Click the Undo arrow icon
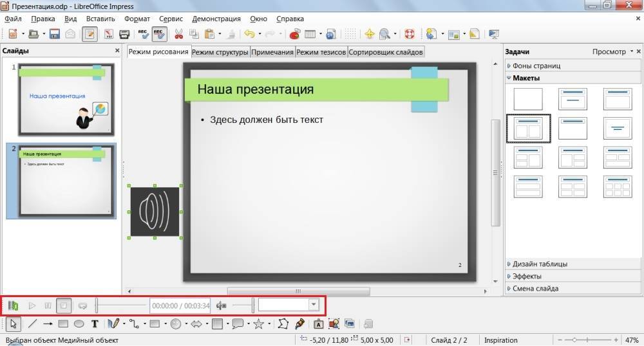This screenshot has width=644, height=346. (249, 34)
